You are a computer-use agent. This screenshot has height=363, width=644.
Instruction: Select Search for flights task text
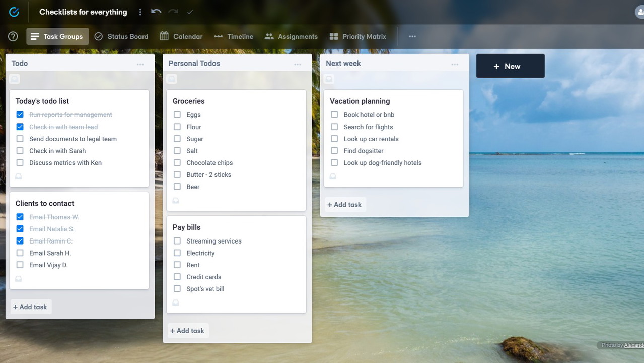pos(368,127)
